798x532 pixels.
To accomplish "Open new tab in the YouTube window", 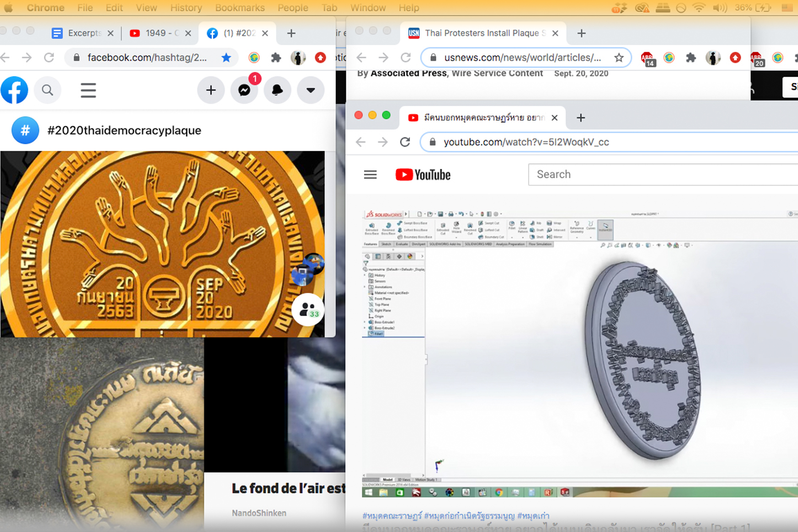I will tap(581, 118).
